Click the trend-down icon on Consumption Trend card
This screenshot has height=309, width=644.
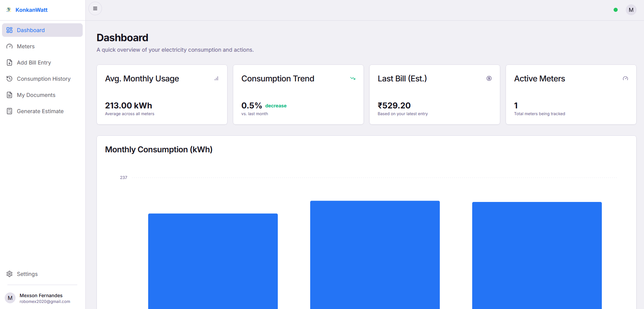click(353, 78)
